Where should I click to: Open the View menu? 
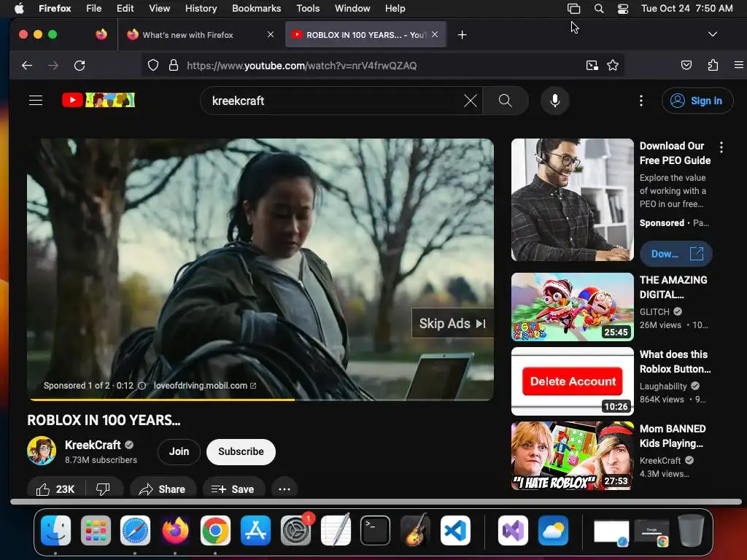[x=159, y=8]
